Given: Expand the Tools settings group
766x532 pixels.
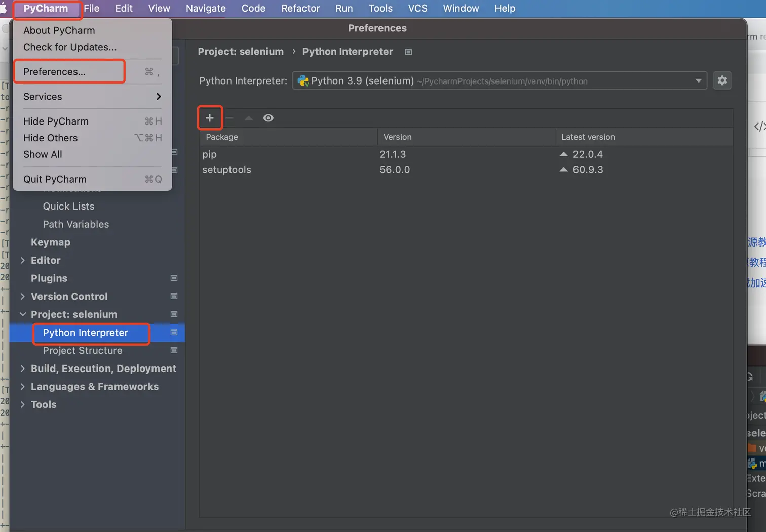Looking at the screenshot, I should (23, 404).
